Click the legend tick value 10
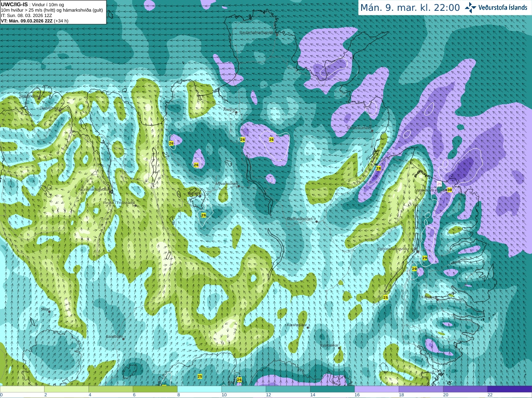532x398 pixels. point(224,395)
